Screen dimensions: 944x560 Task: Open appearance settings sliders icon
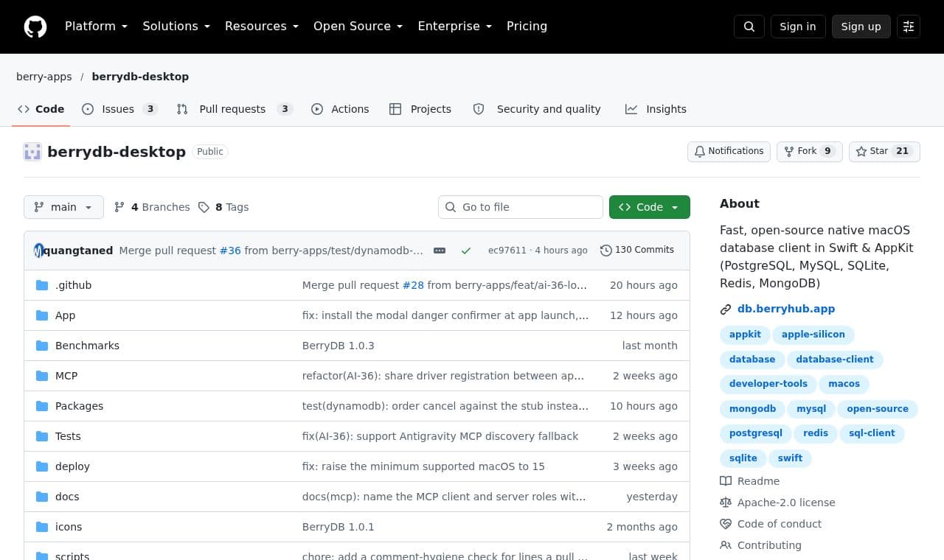pos(909,27)
